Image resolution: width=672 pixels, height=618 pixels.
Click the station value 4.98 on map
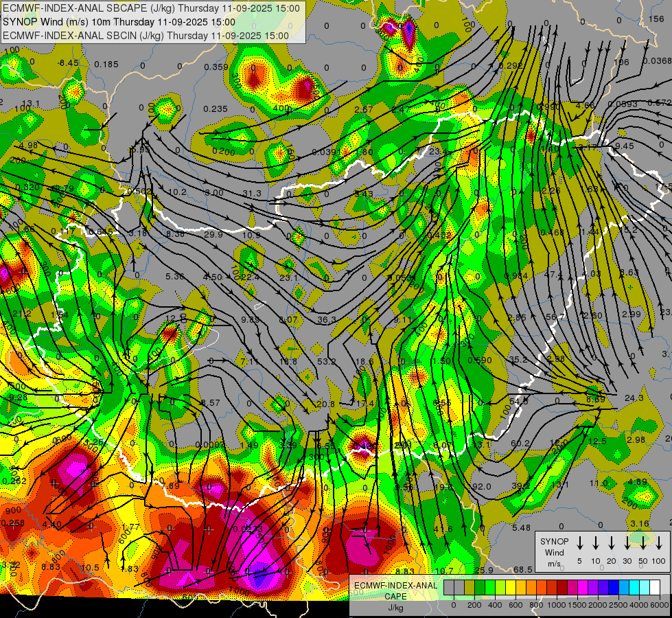tap(29, 146)
